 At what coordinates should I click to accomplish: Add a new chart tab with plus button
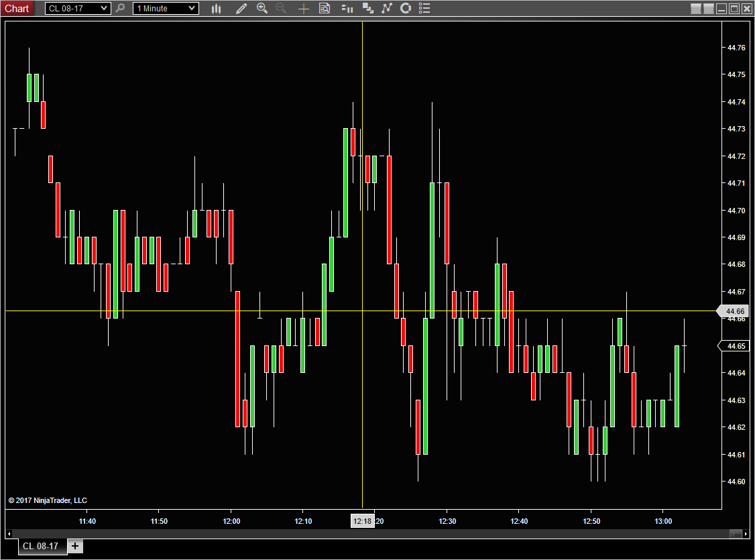[75, 545]
